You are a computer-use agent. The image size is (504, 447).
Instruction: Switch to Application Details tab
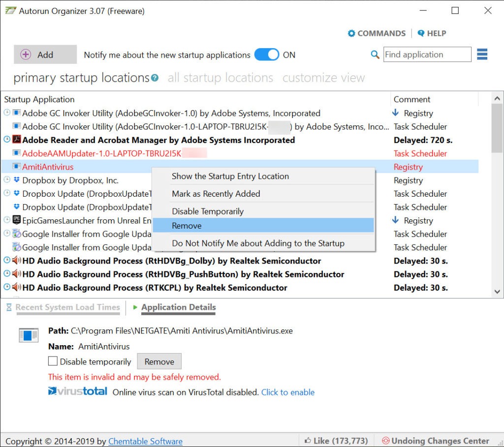[178, 307]
